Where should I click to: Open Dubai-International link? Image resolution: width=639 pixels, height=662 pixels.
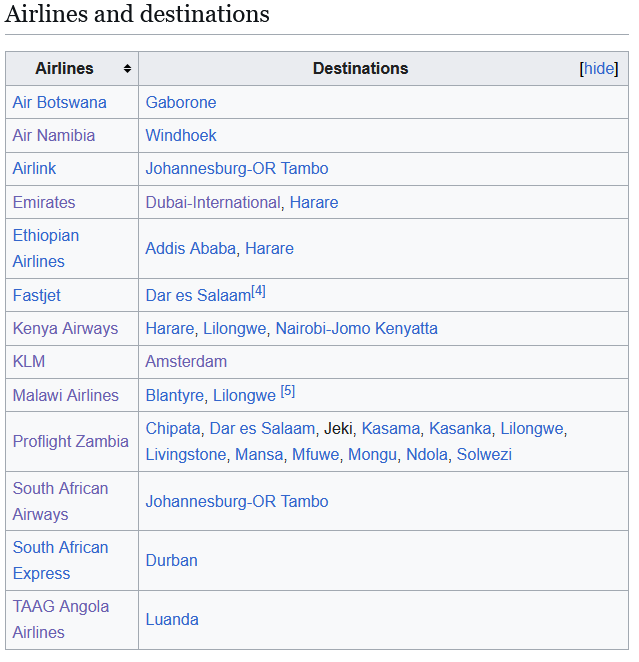tap(213, 202)
